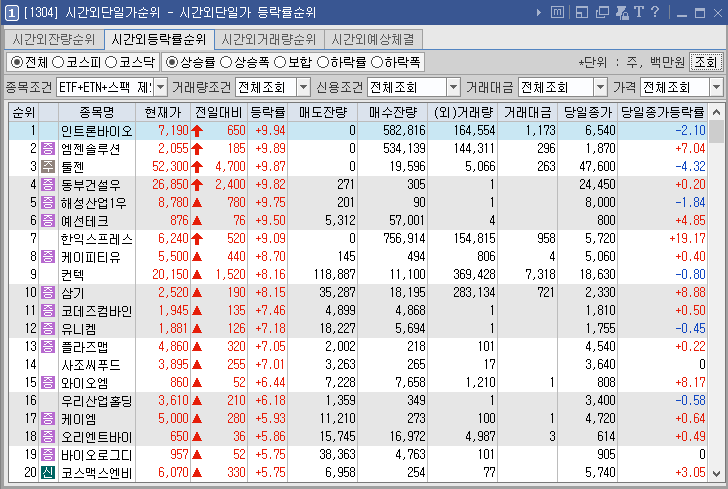Click the upper-limit arrow in 인트론바이오 row
The width and height of the screenshot is (728, 489).
pyautogui.click(x=197, y=131)
